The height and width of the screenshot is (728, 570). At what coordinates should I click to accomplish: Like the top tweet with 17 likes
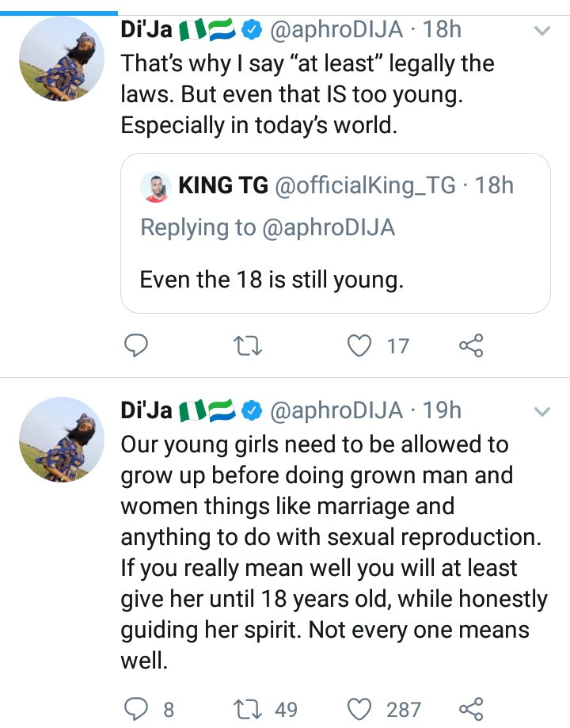361,345
